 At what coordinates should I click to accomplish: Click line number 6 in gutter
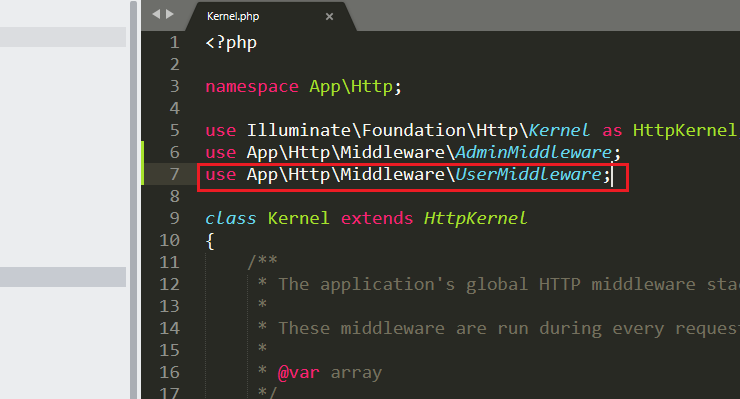coord(175,153)
